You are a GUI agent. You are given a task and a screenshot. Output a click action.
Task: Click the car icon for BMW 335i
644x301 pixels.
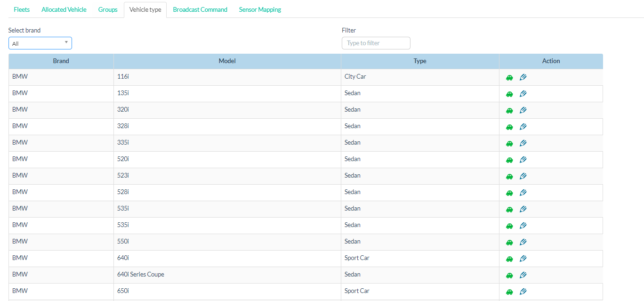click(x=509, y=144)
